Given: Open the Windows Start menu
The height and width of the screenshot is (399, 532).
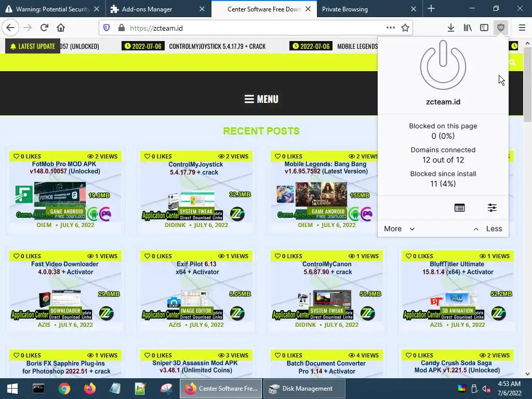Looking at the screenshot, I should point(12,389).
